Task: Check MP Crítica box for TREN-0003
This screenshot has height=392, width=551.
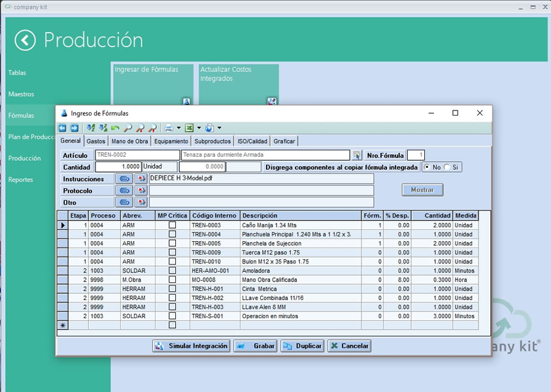Action: click(x=172, y=225)
